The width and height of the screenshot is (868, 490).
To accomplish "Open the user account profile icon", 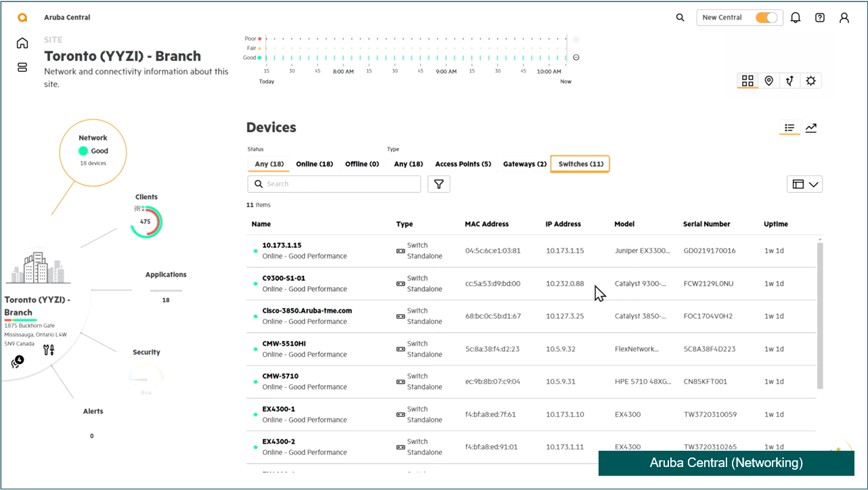I will click(x=844, y=18).
